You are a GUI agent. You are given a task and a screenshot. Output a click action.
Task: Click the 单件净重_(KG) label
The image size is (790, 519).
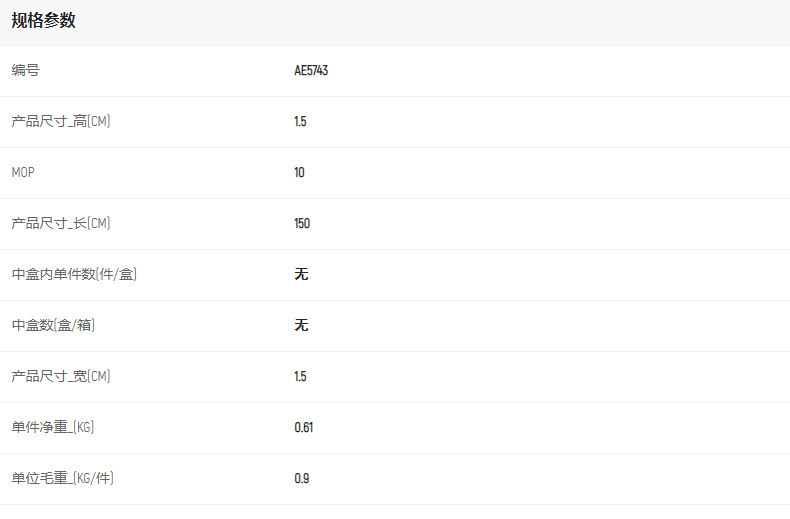pyautogui.click(x=53, y=428)
